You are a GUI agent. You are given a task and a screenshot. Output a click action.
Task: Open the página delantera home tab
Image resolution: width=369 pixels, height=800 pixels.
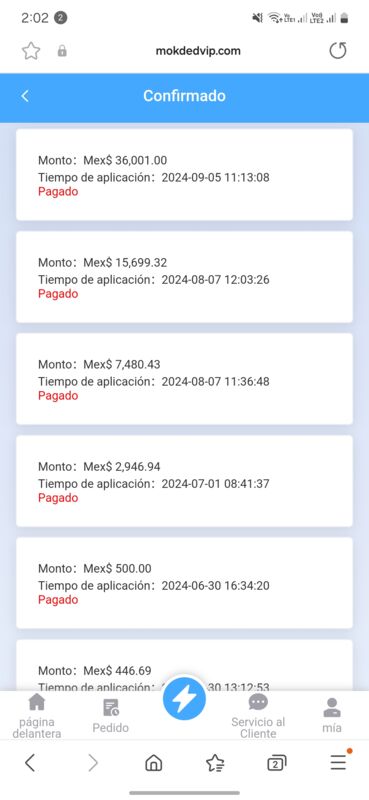(37, 715)
